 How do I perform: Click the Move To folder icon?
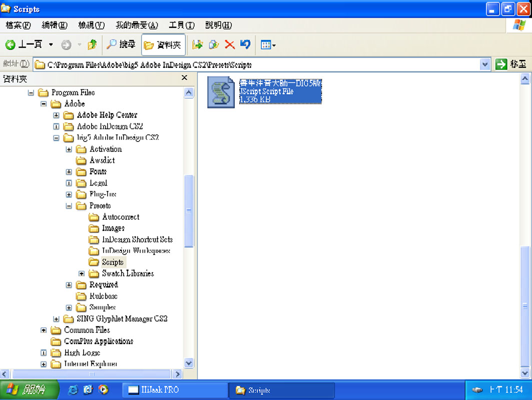198,45
